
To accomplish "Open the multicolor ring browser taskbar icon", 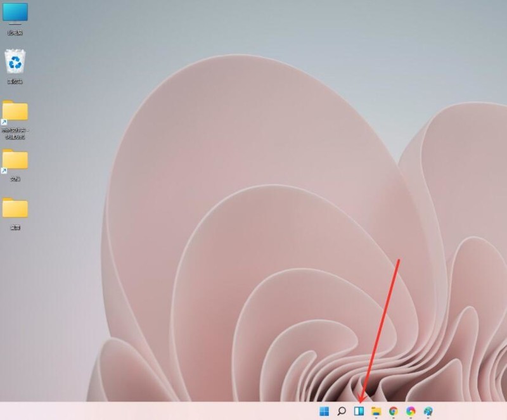I will tap(411, 411).
